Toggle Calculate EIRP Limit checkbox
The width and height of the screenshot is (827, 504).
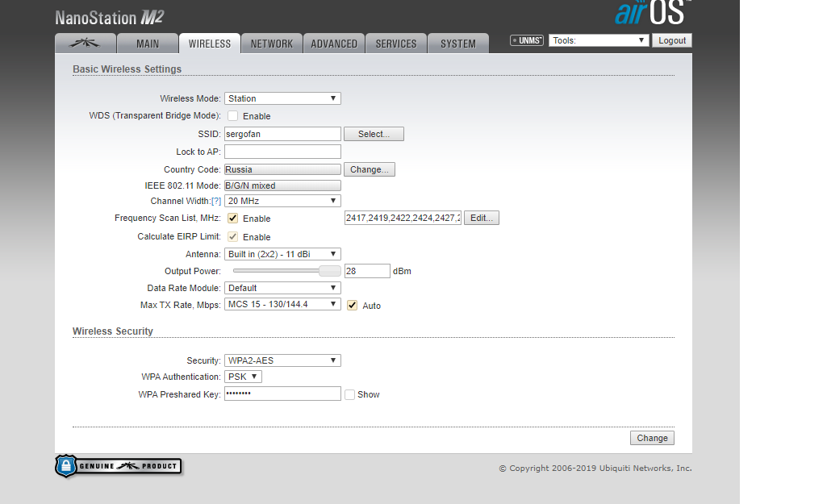(232, 237)
